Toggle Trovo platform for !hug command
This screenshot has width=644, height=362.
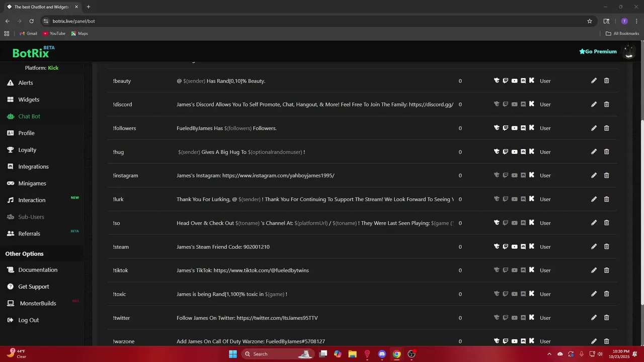[497, 151]
